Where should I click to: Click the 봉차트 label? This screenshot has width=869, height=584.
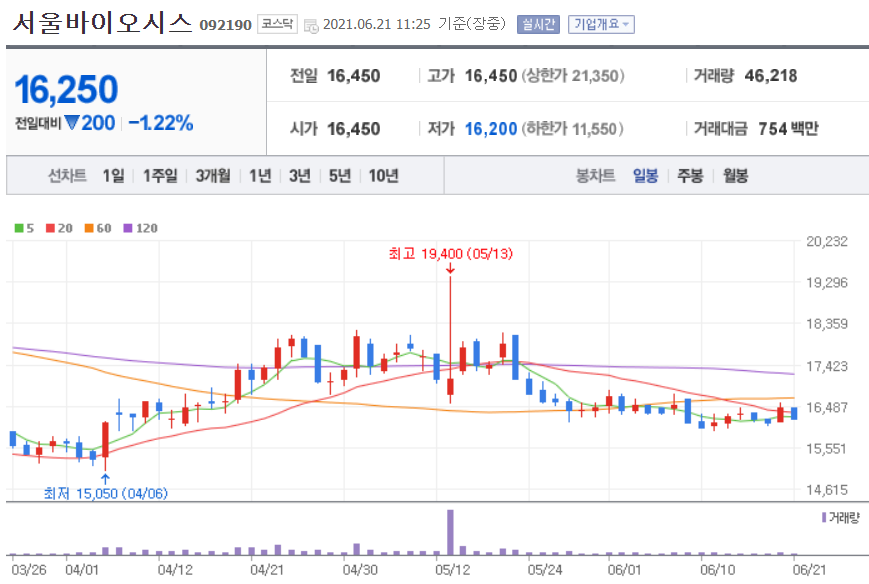click(596, 176)
